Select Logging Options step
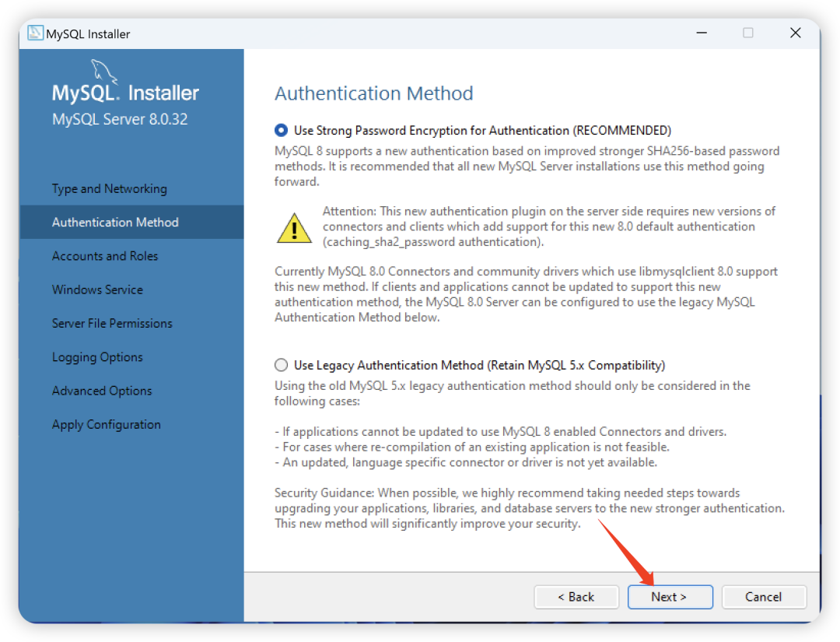 (97, 357)
